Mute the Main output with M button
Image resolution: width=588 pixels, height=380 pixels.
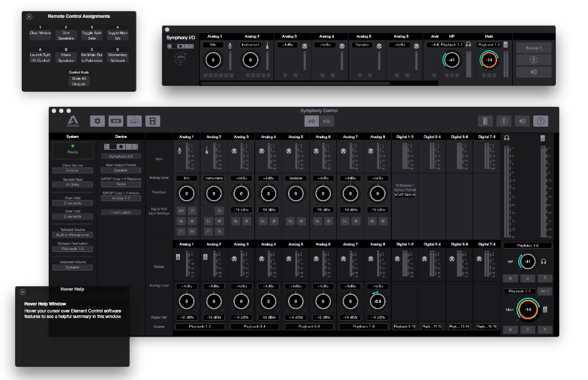[510, 329]
